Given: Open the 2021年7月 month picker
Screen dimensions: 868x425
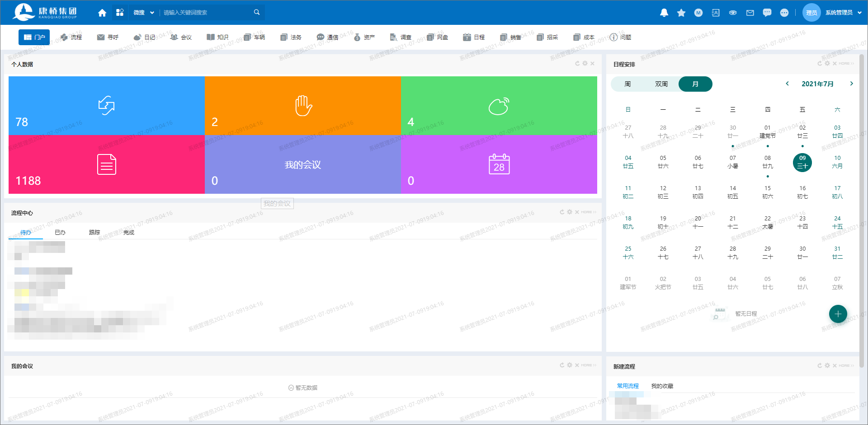Looking at the screenshot, I should coord(817,84).
